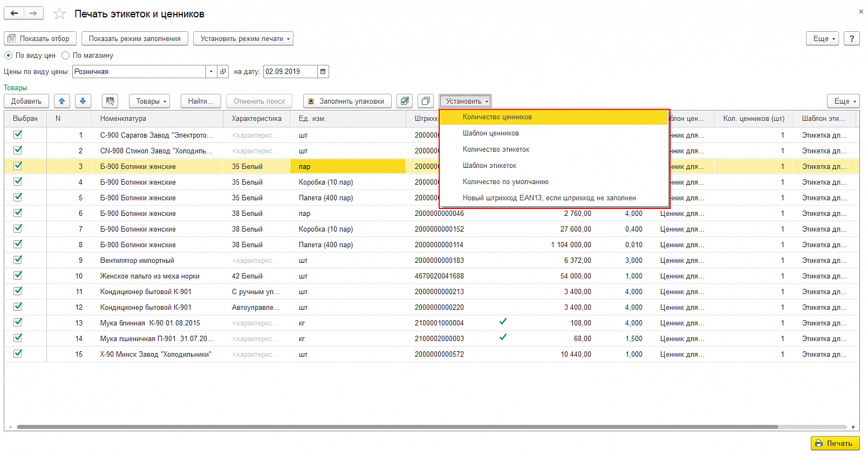Click the date field '02.09.2019'
Image resolution: width=868 pixels, height=455 pixels.
click(x=290, y=72)
